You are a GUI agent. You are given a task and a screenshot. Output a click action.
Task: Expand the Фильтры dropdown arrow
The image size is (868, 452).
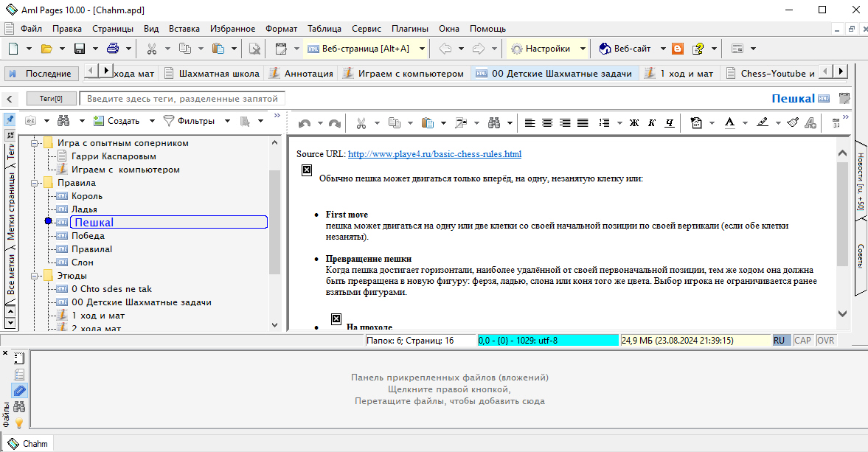[x=227, y=121]
